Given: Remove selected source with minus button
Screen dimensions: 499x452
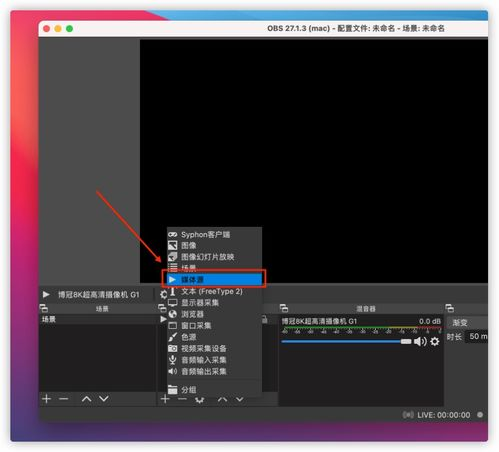Looking at the screenshot, I should (x=182, y=399).
